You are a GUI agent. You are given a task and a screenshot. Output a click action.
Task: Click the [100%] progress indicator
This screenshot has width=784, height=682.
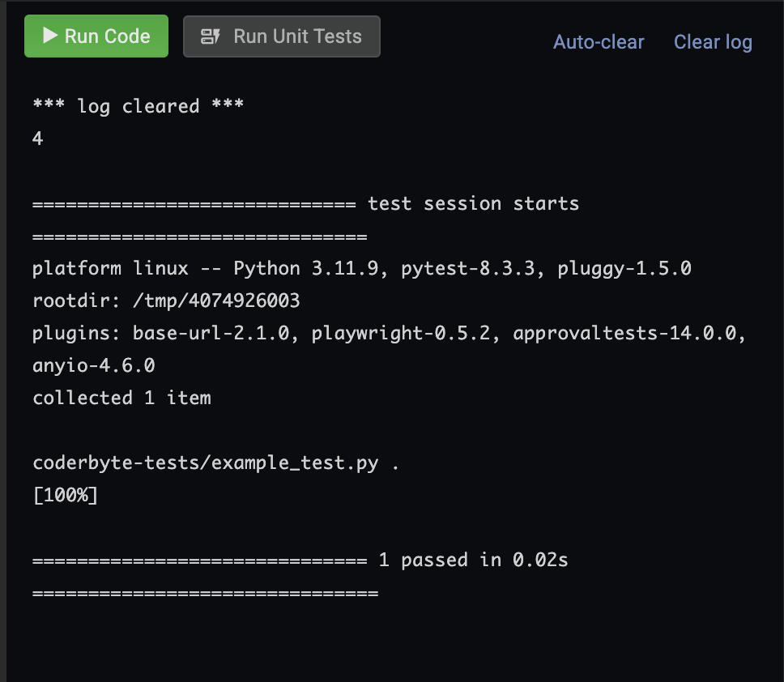point(64,495)
